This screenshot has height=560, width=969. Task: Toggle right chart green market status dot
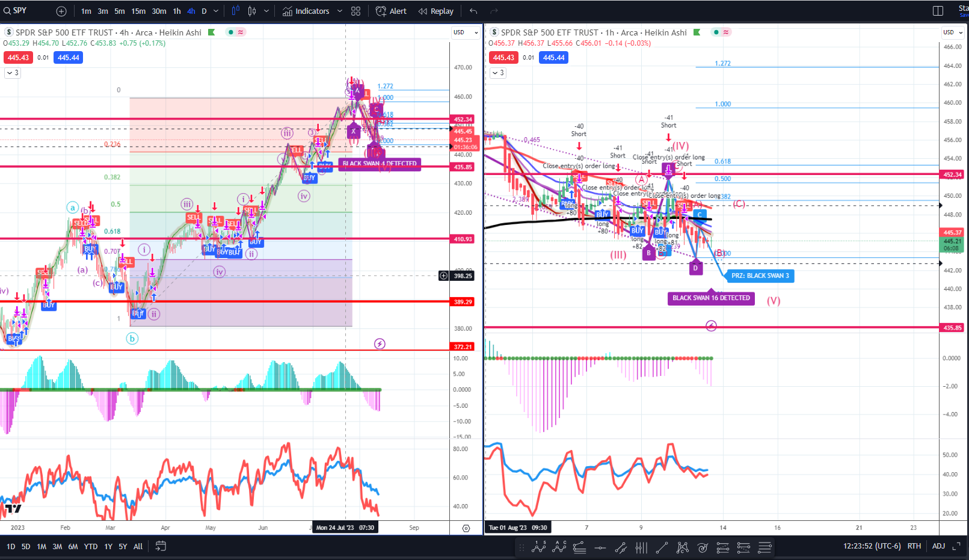716,32
